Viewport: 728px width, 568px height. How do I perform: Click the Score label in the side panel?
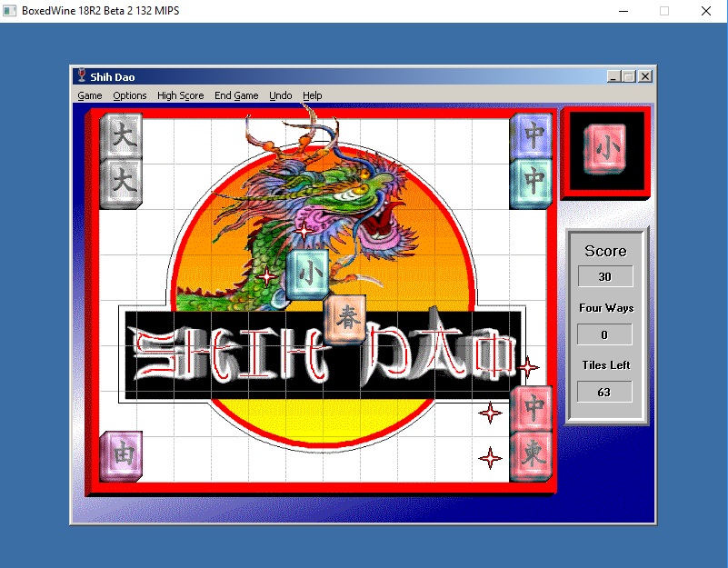click(x=605, y=251)
